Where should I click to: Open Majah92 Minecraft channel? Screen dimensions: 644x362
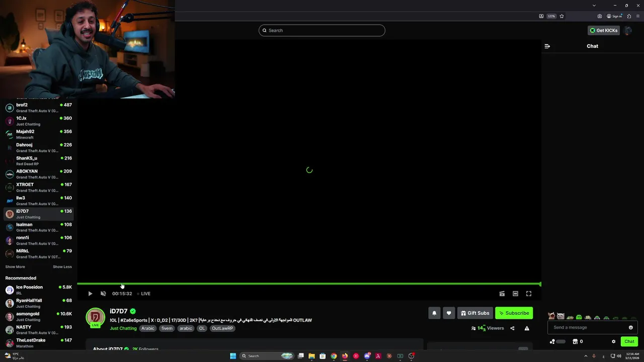tap(38, 134)
